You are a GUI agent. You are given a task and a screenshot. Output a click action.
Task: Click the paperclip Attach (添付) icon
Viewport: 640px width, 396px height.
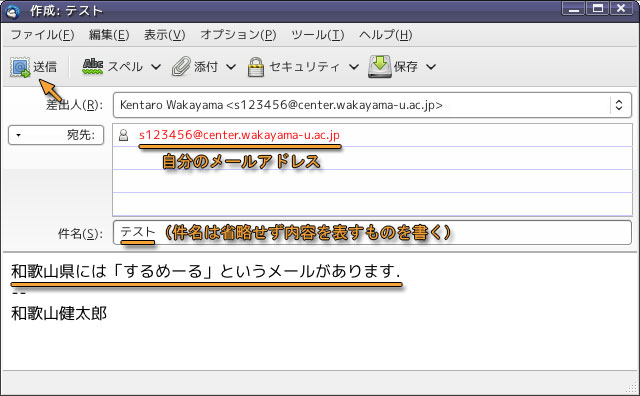point(181,66)
